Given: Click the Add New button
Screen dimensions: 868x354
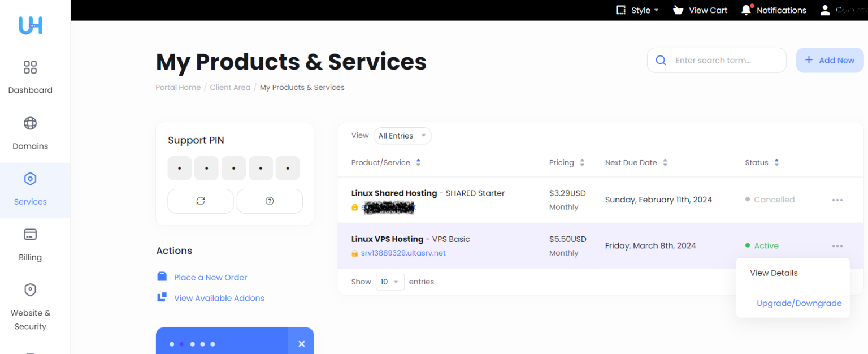Looking at the screenshot, I should tap(830, 60).
